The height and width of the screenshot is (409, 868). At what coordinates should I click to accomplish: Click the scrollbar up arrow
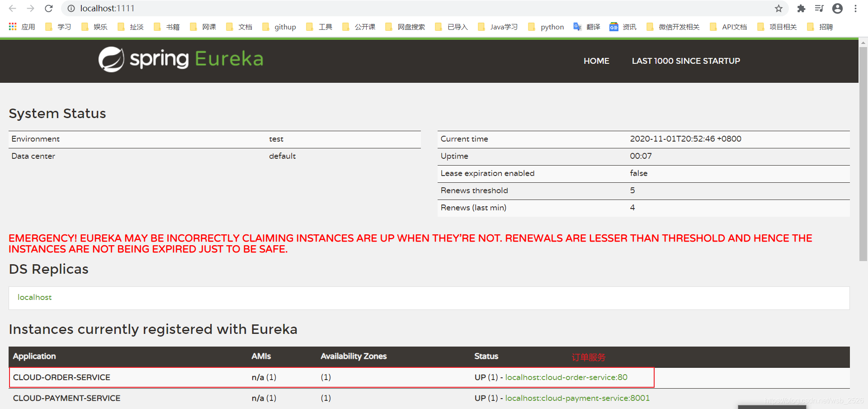coord(863,43)
